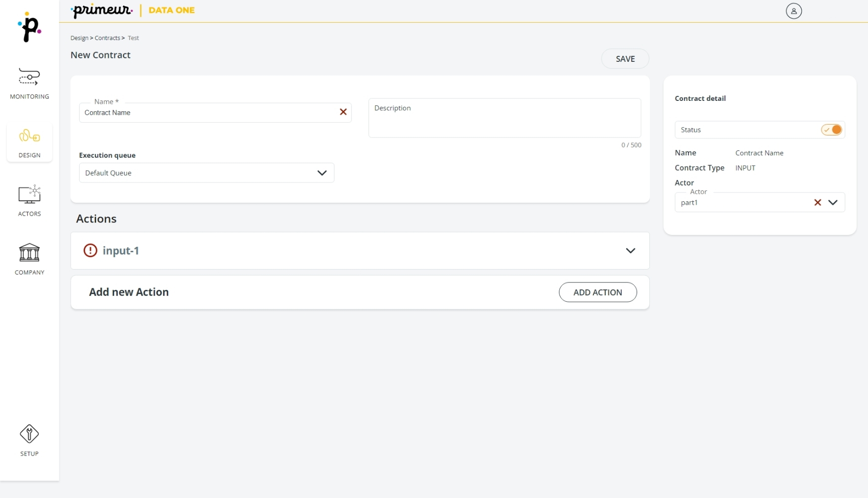
Task: Clear the selected Actor part1
Action: point(817,202)
